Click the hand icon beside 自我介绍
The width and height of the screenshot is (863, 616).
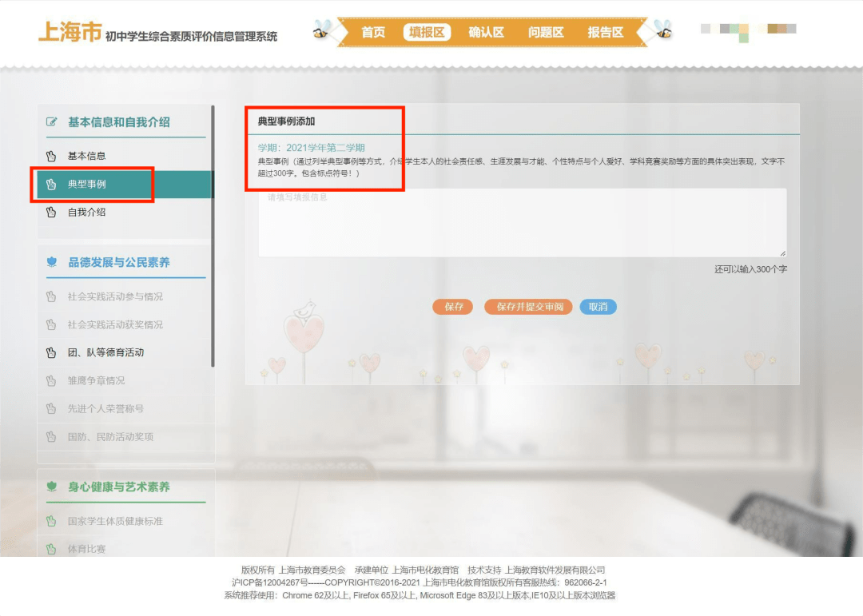52,213
